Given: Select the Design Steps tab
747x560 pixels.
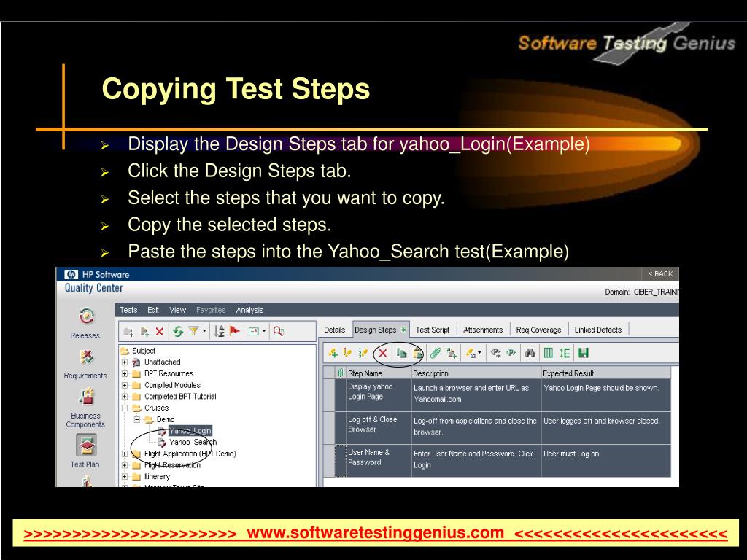Looking at the screenshot, I should [x=380, y=330].
